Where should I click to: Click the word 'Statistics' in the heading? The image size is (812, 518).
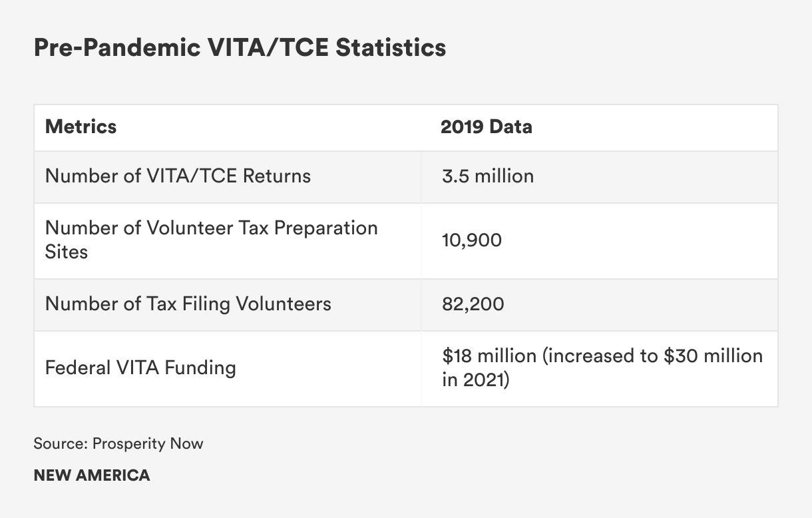391,48
